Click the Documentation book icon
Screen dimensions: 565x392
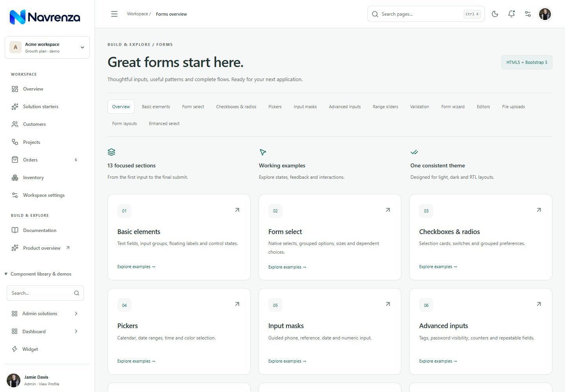pos(15,230)
